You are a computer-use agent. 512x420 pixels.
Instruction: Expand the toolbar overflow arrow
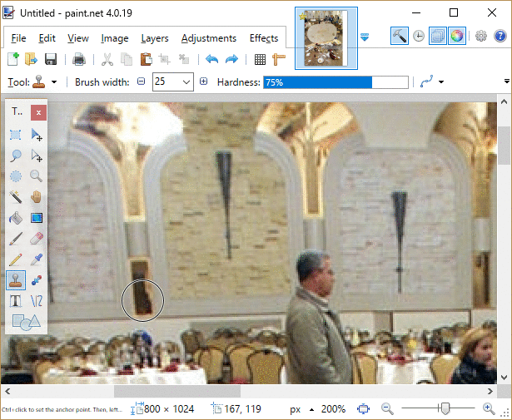507,81
